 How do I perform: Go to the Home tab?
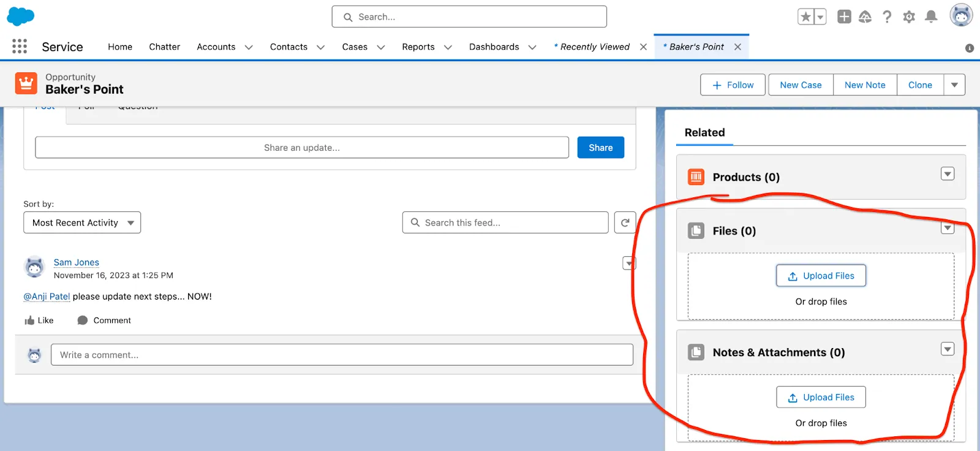click(x=120, y=47)
